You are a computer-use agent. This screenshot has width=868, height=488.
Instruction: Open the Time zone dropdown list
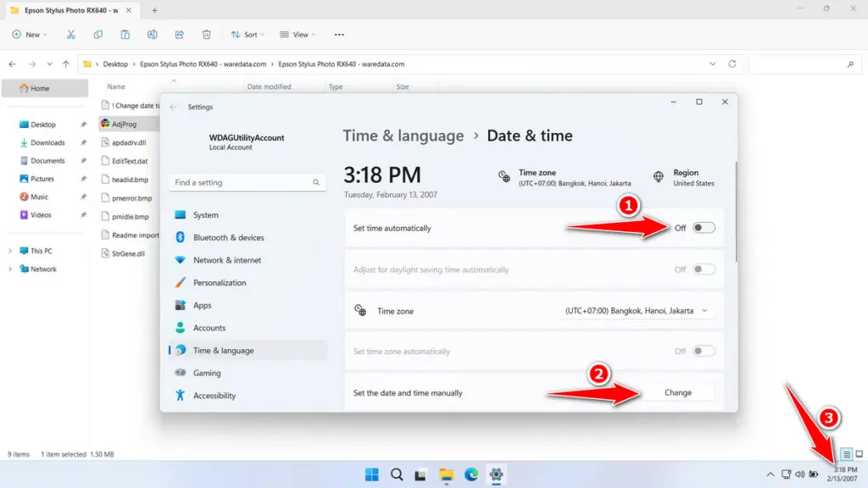coord(636,311)
